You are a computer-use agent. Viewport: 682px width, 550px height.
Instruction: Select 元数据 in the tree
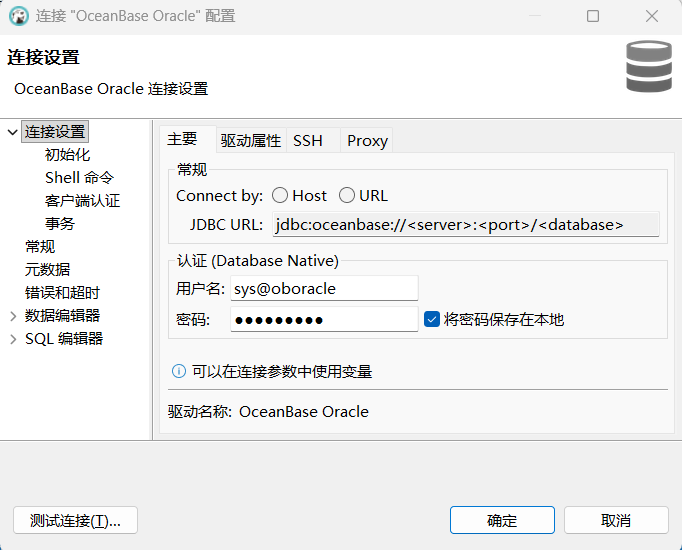(x=47, y=270)
